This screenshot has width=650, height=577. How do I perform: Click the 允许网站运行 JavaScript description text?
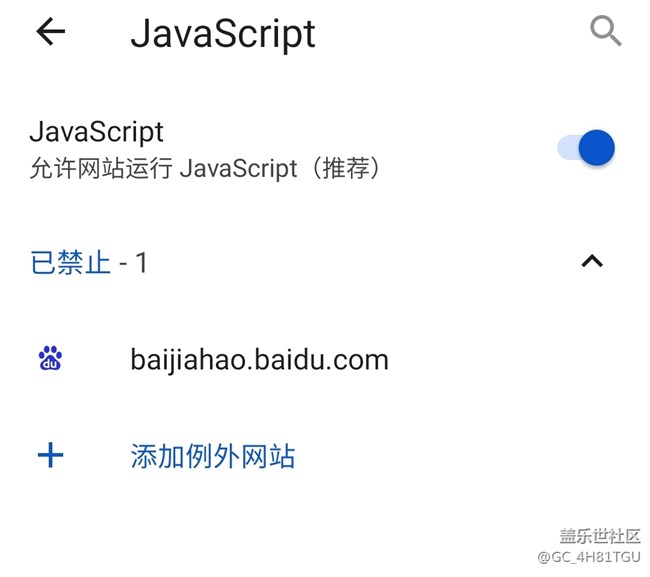(x=205, y=168)
